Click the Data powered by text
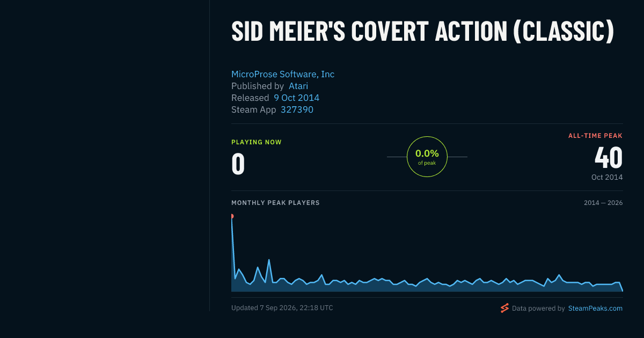 point(538,308)
